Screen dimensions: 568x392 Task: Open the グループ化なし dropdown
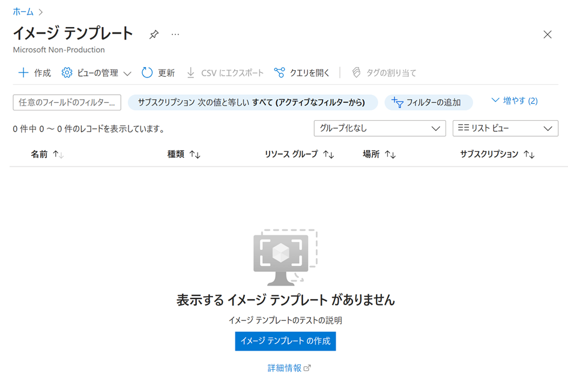[379, 128]
